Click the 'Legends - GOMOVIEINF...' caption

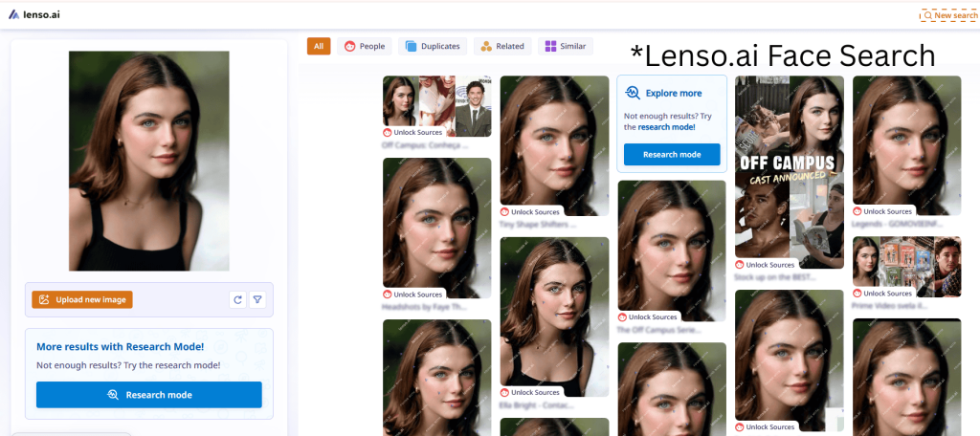point(898,224)
